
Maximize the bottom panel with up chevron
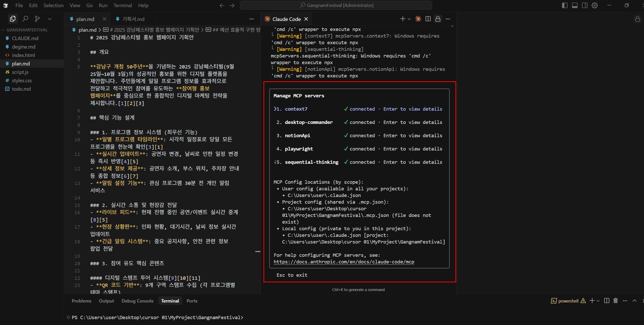tap(635, 301)
